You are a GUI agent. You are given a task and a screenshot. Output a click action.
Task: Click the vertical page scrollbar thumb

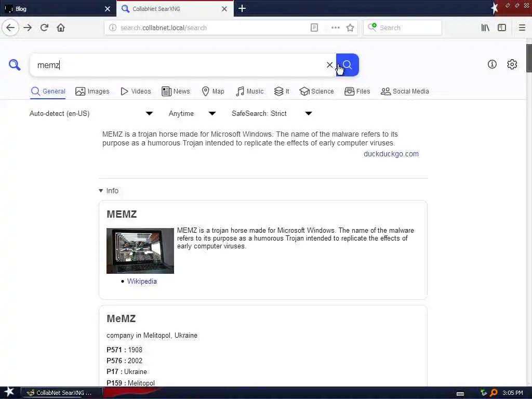coord(529,58)
